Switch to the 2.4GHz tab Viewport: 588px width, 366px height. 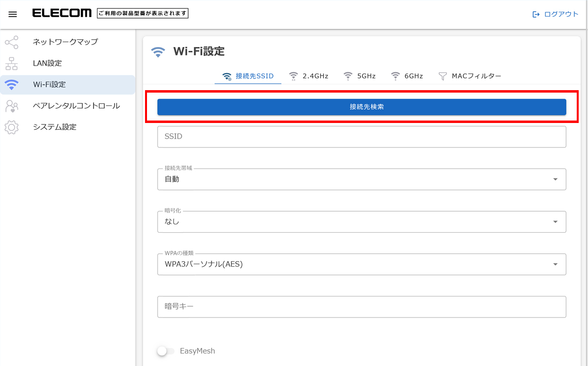[309, 76]
